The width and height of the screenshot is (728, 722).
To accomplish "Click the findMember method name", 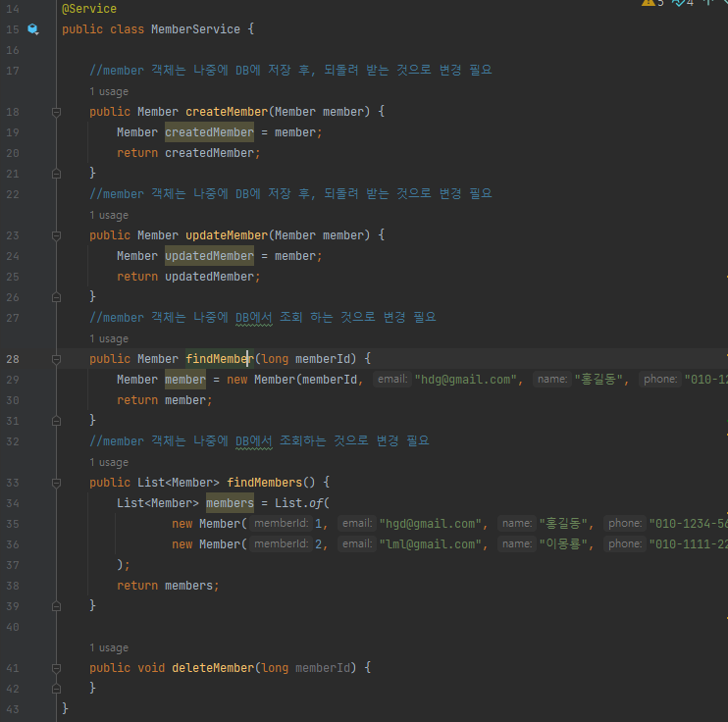I will [220, 359].
